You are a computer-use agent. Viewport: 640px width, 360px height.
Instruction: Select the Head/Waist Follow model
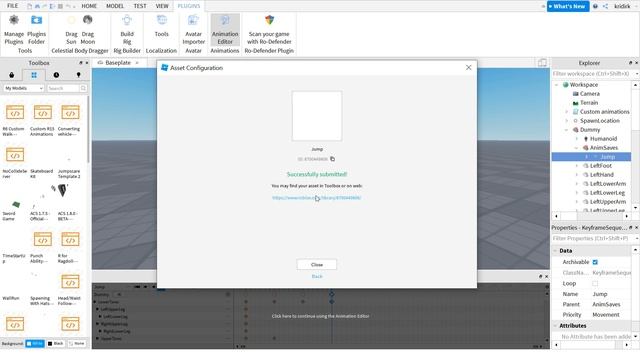click(70, 289)
